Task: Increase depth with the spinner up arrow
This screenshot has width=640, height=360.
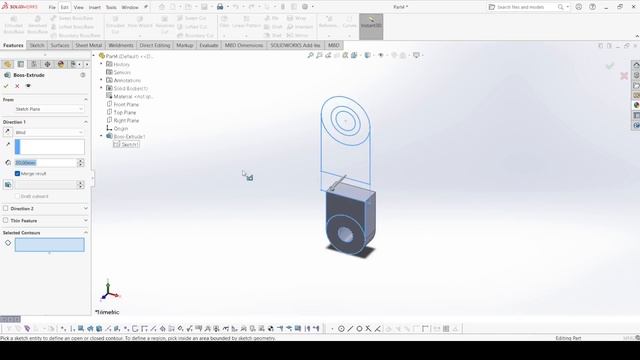Action: point(80,161)
